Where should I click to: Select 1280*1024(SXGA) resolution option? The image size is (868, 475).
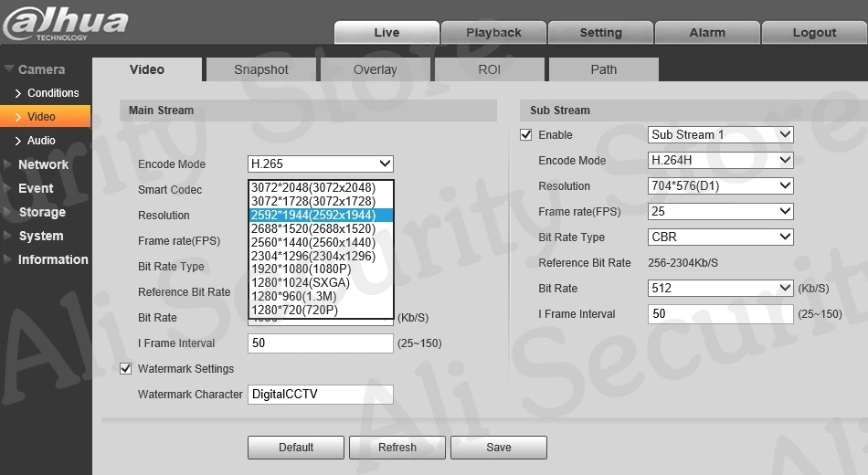321,283
